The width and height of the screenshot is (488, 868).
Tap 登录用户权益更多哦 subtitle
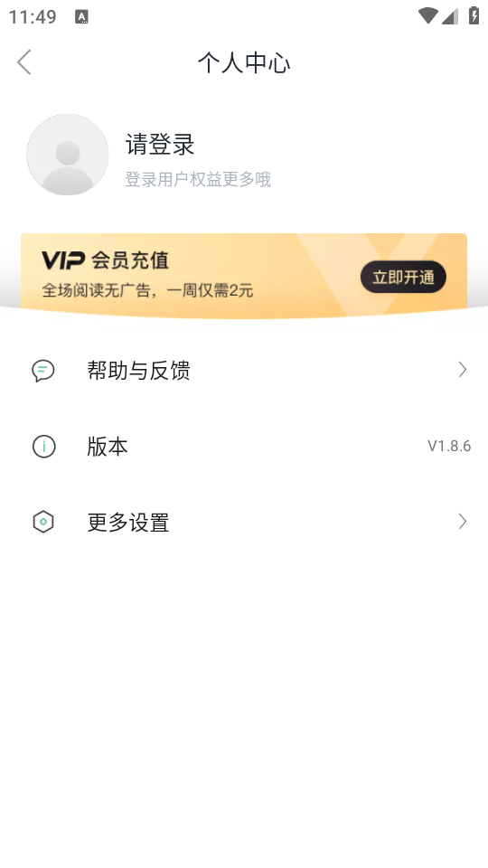(198, 179)
